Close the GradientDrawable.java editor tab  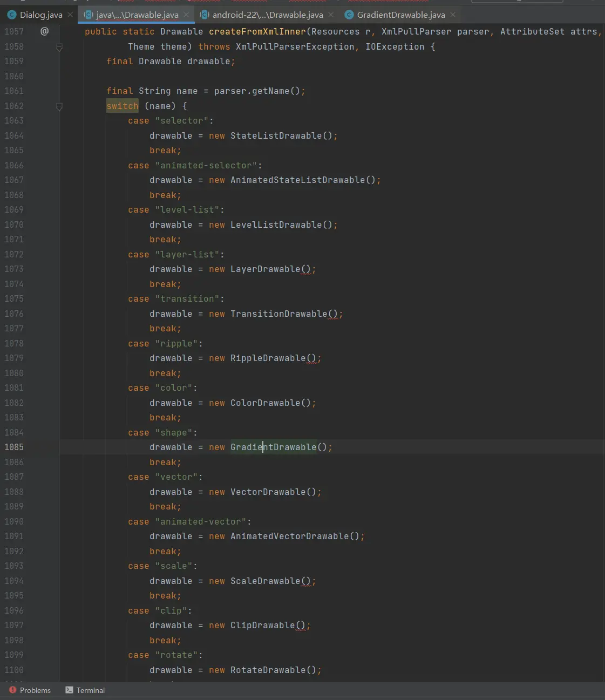[x=453, y=15]
